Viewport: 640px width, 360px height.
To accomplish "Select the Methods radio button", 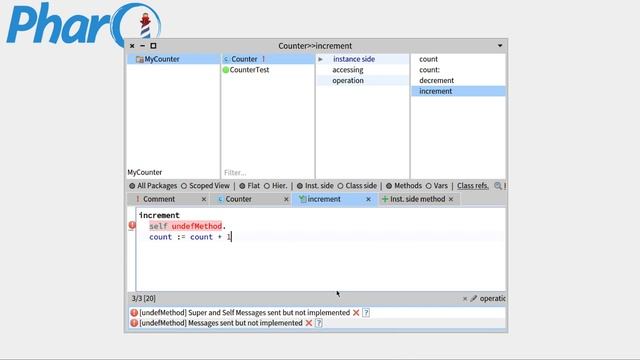I will (x=389, y=186).
